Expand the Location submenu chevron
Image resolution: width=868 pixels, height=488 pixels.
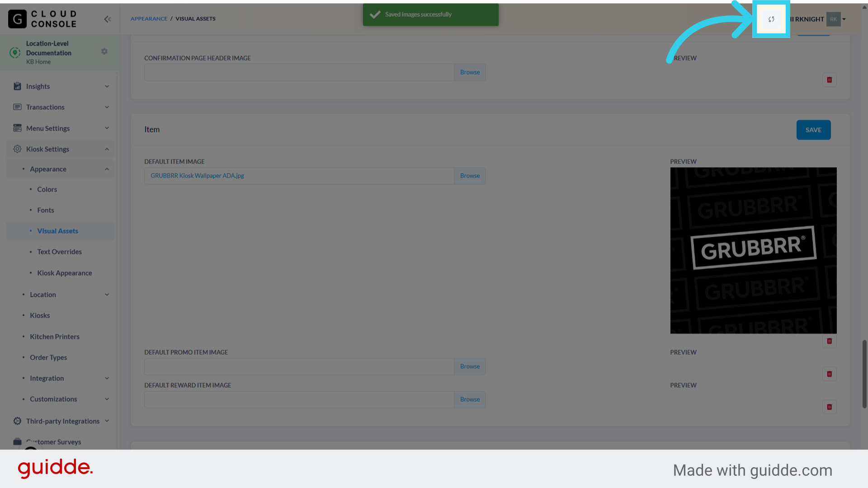coord(107,295)
